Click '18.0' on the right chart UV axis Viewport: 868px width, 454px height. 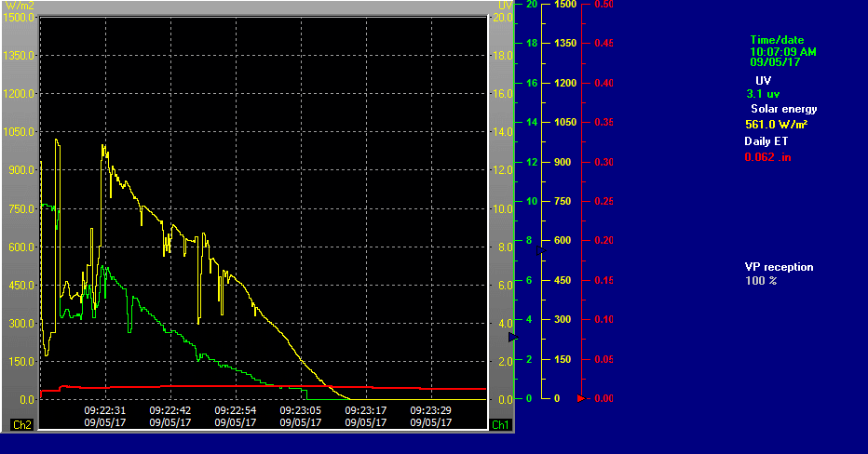pos(503,55)
